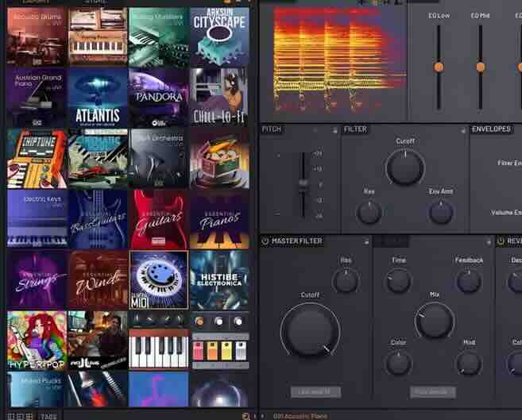Select the Arksun Cityscape pack thumbnail

(x=219, y=36)
